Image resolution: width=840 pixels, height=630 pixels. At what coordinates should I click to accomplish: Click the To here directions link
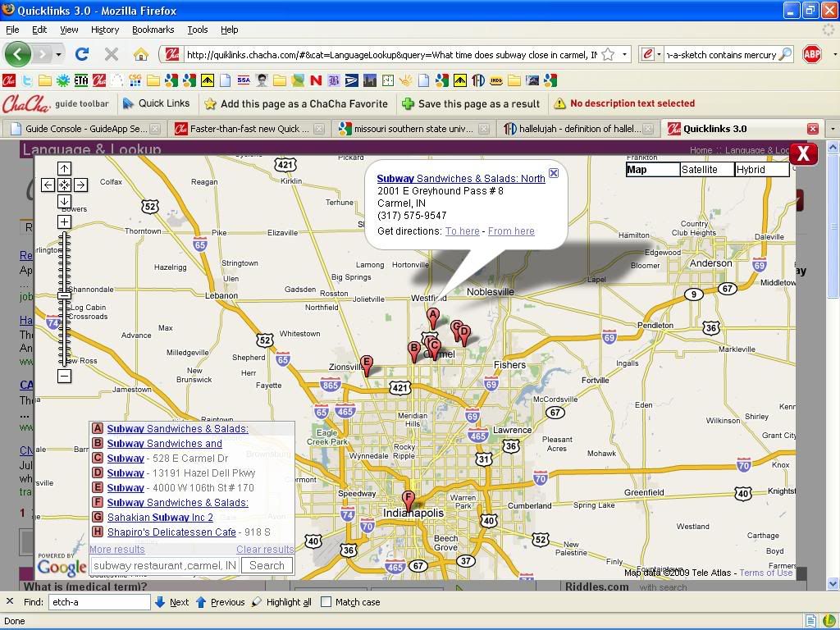463,231
